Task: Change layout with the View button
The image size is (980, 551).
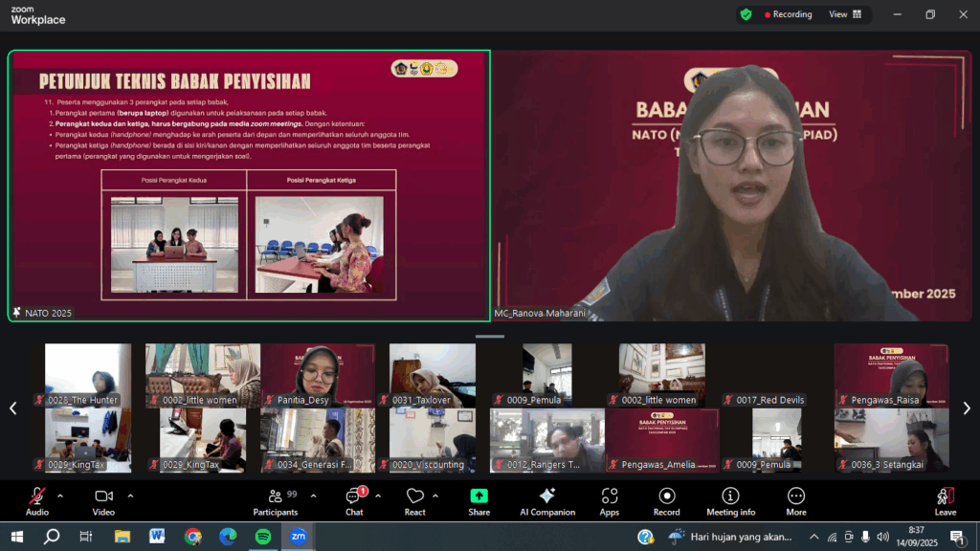Action: [844, 14]
